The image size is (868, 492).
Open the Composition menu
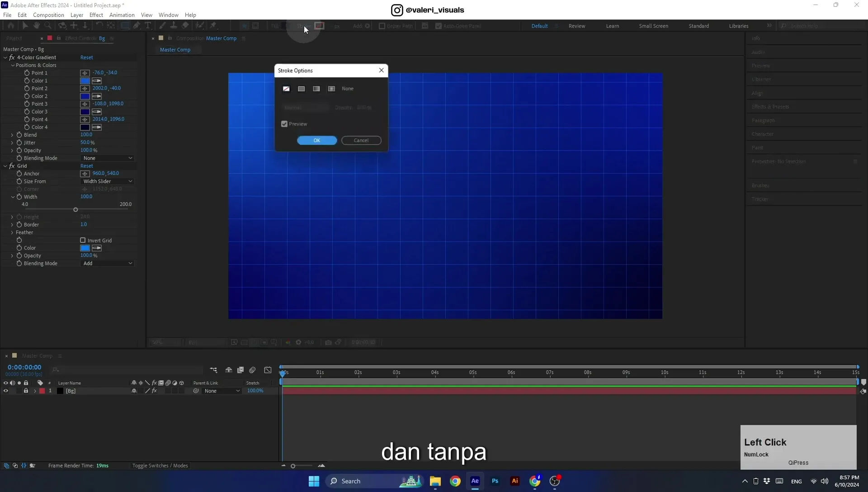pyautogui.click(x=48, y=15)
